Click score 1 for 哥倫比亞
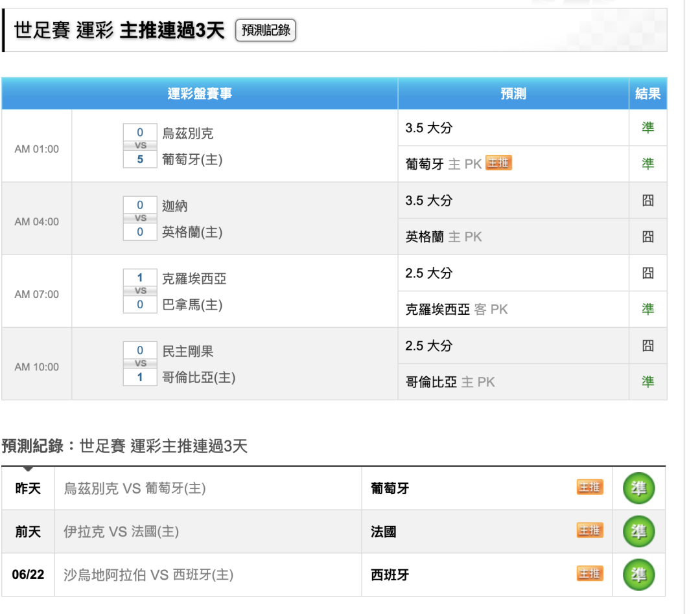 tap(140, 377)
